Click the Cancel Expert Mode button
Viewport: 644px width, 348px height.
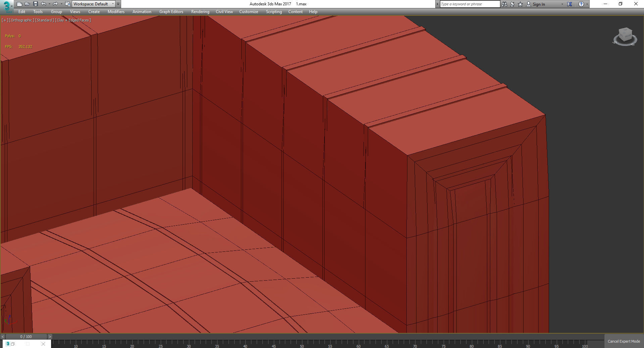624,341
